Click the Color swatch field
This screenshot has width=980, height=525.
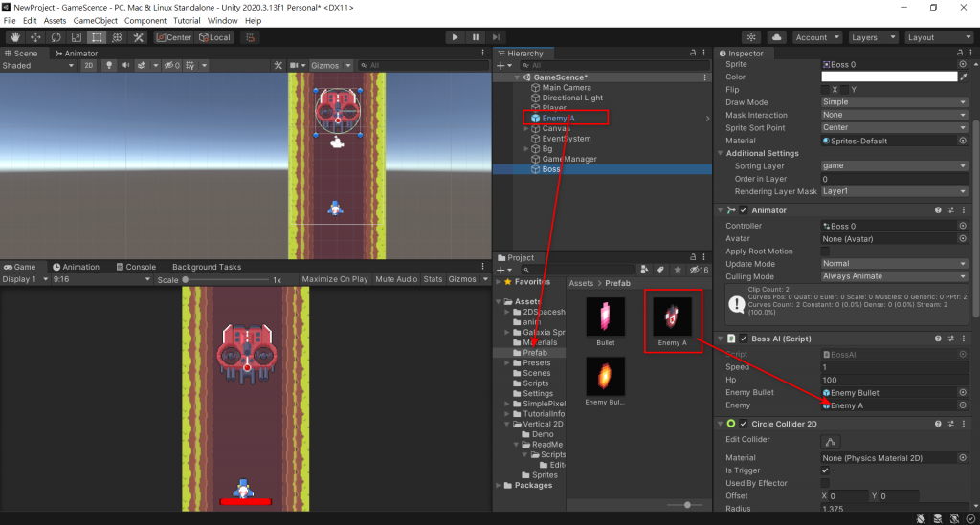[x=889, y=77]
